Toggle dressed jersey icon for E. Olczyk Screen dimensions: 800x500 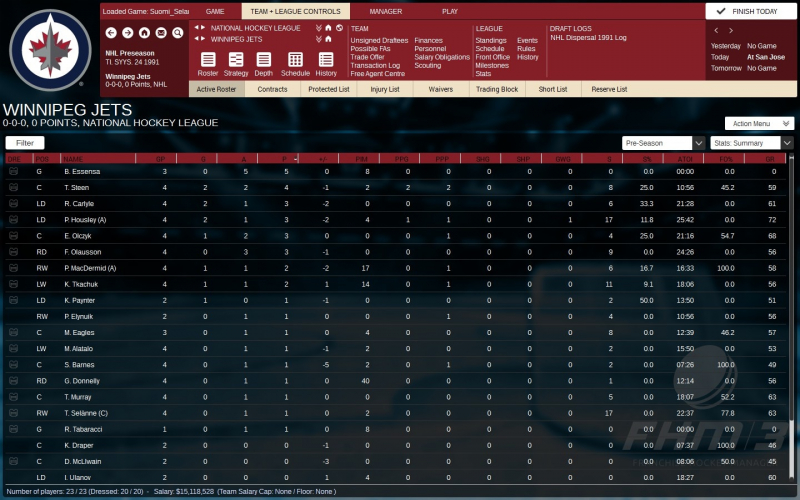[x=14, y=236]
